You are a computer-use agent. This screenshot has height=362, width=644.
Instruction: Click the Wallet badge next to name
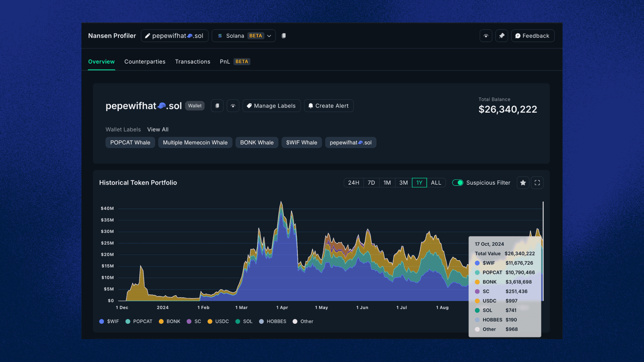point(195,106)
